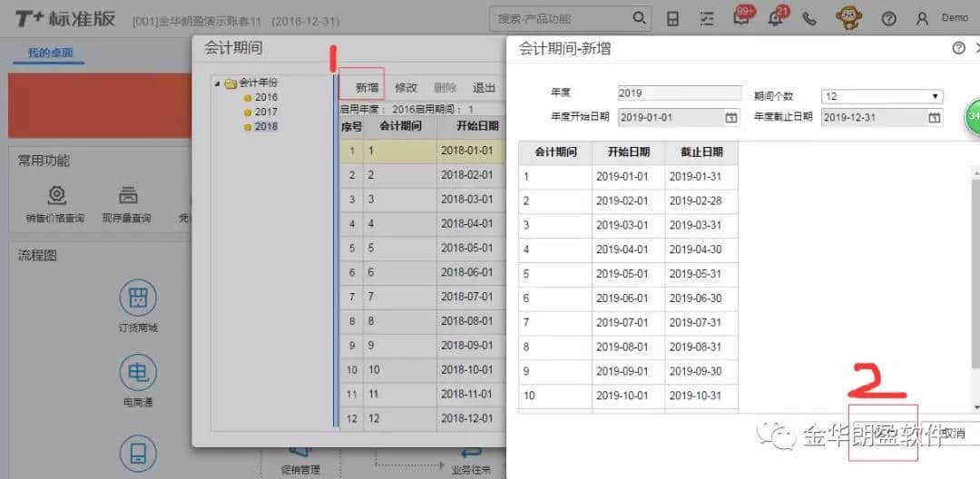Select year 2016 in the tree

266,97
